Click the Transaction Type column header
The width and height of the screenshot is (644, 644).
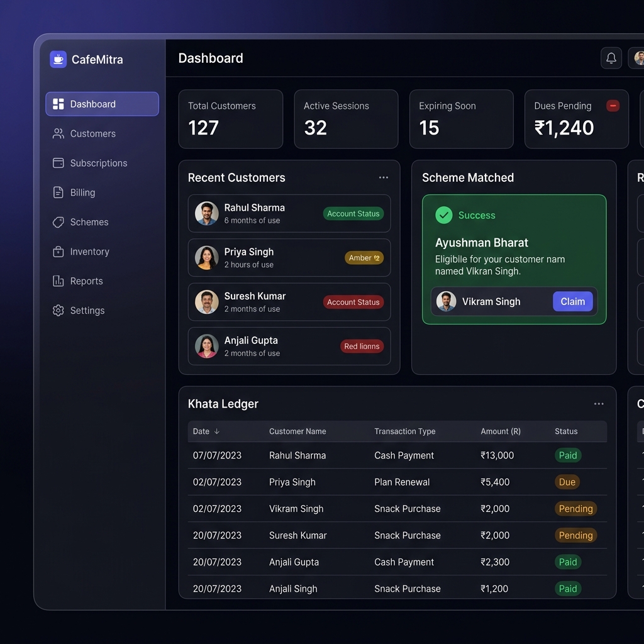[404, 431]
